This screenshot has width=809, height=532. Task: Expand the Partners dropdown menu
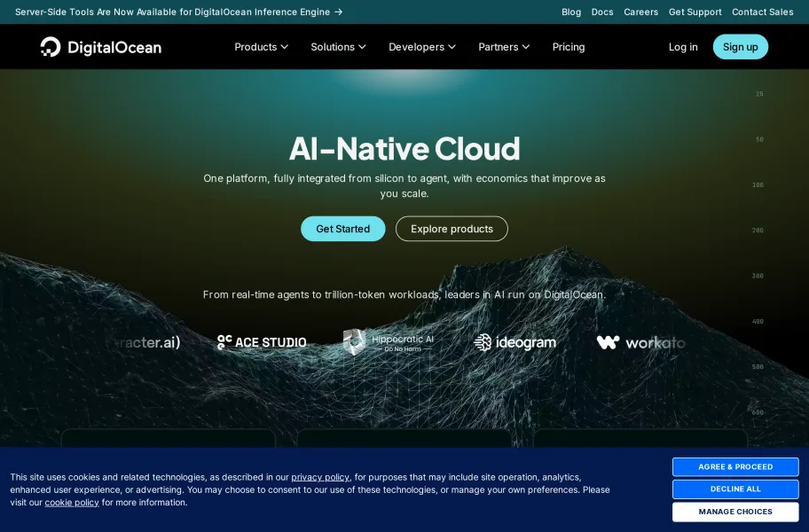click(x=504, y=47)
